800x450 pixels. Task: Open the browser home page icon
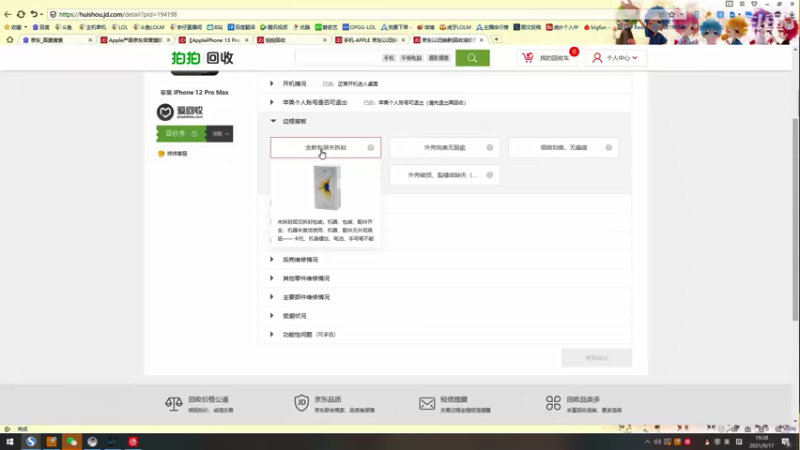tap(10, 39)
